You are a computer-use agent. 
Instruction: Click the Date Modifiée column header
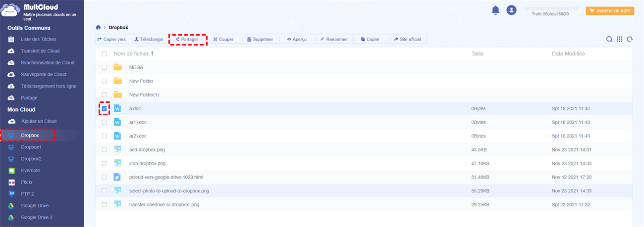tap(568, 53)
